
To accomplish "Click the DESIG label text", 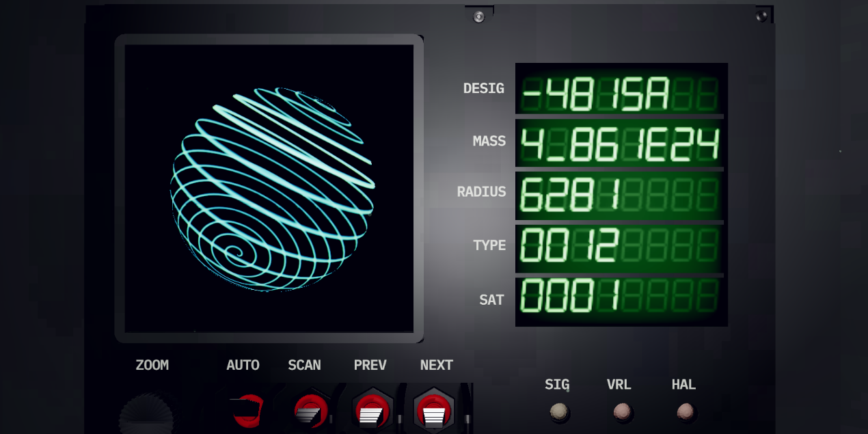I will [x=483, y=88].
